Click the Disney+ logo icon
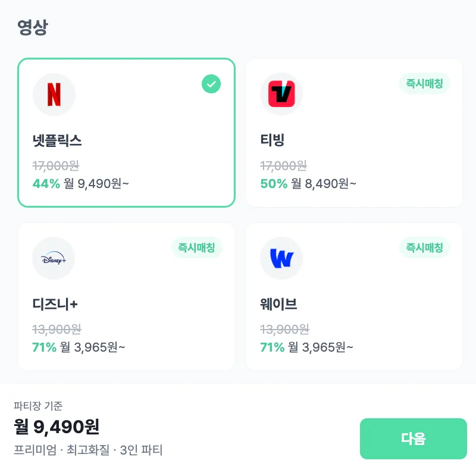The height and width of the screenshot is (470, 476). pos(54,258)
